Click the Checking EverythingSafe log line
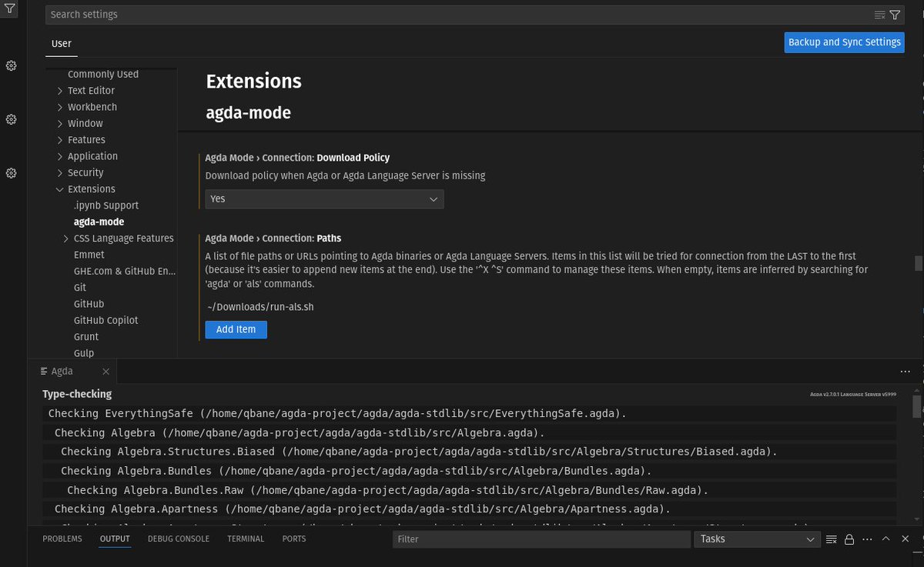 pyautogui.click(x=470, y=413)
